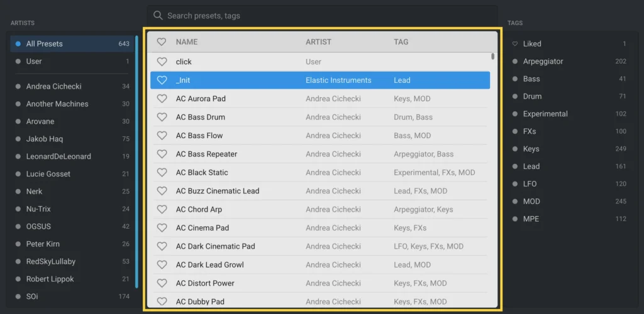
Task: Filter presets by Andrea Cichecki
Action: [72, 87]
